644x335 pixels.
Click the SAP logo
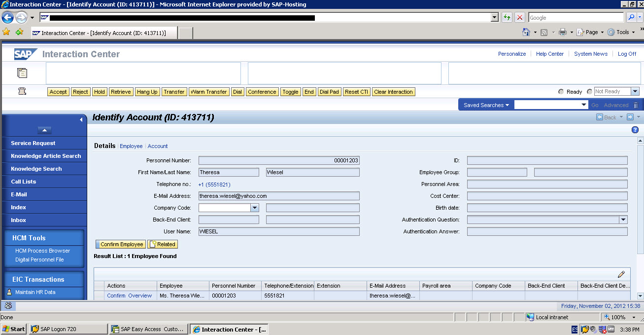(26, 54)
